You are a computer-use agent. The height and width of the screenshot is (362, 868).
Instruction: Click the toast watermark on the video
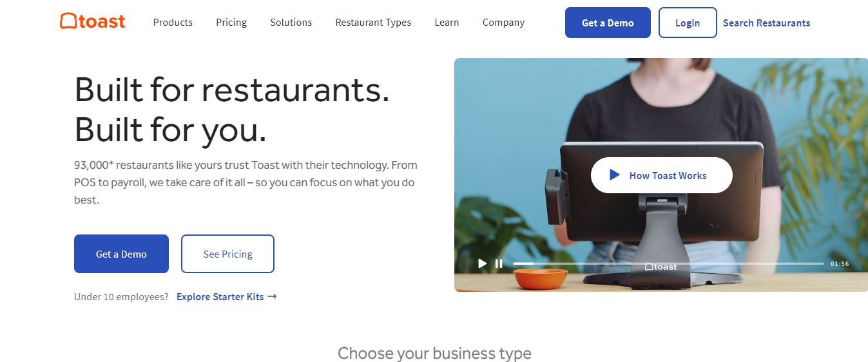[661, 267]
